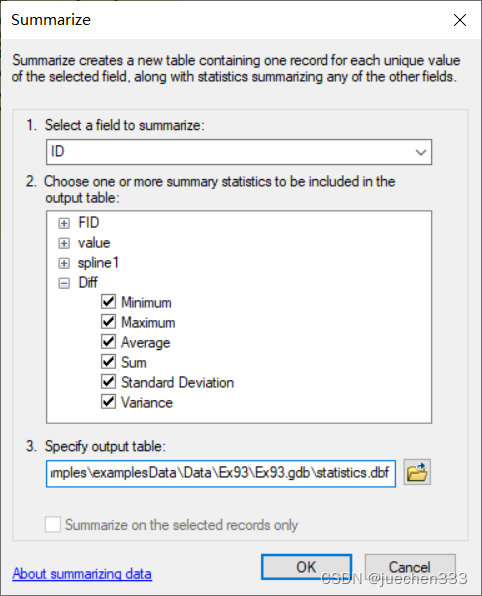482x596 pixels.
Task: Open the field to summarize dropdown
Action: pyautogui.click(x=239, y=152)
